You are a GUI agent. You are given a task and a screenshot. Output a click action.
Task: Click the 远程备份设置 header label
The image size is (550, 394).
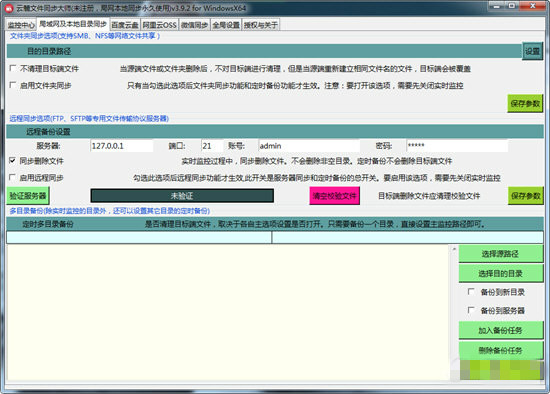48,132
